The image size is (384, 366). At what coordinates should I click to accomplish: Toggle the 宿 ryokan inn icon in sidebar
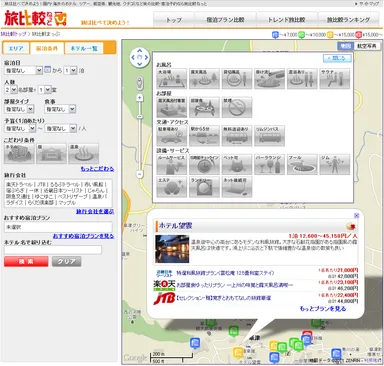51,154
